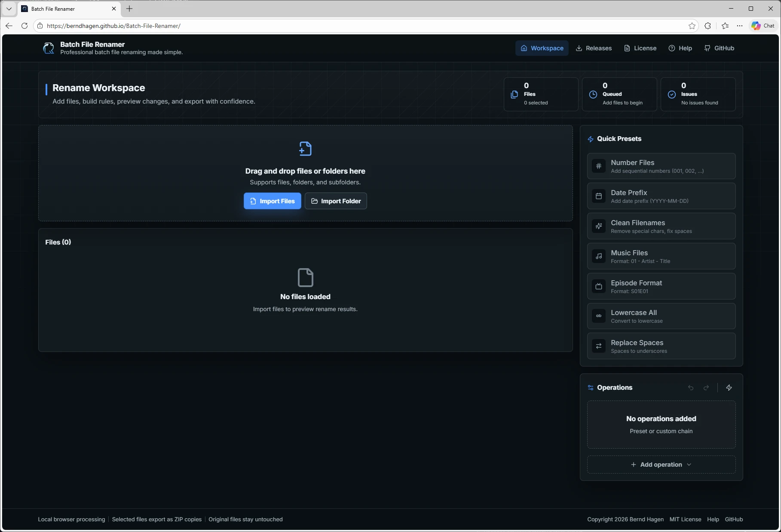The height and width of the screenshot is (532, 781).
Task: Click the undo arrow in Operations panel
Action: click(691, 388)
